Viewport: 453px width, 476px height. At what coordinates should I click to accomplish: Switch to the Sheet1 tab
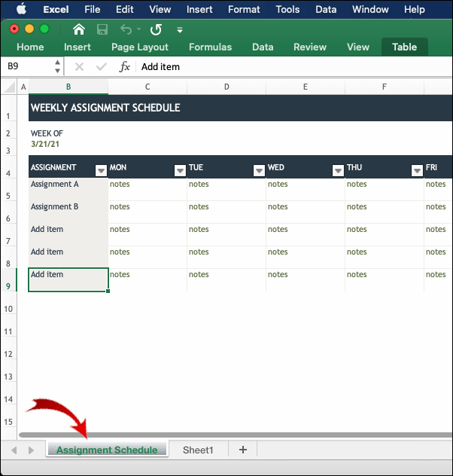(198, 450)
